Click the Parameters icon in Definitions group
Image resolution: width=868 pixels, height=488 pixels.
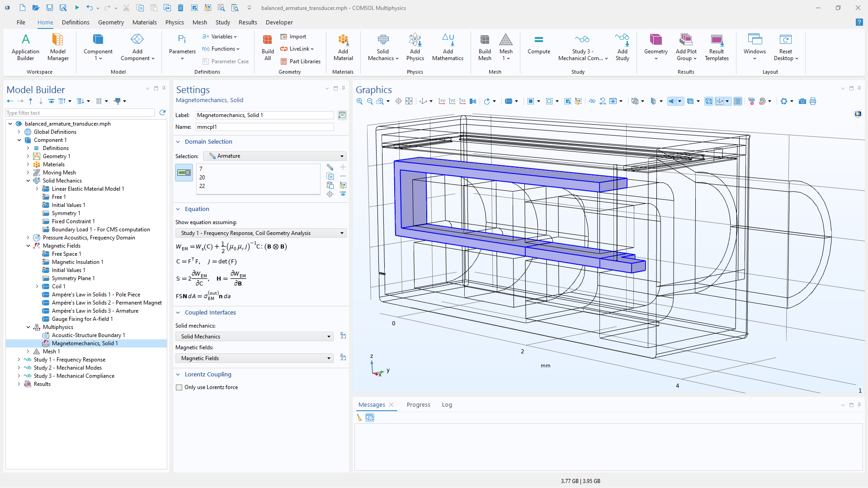coord(182,47)
